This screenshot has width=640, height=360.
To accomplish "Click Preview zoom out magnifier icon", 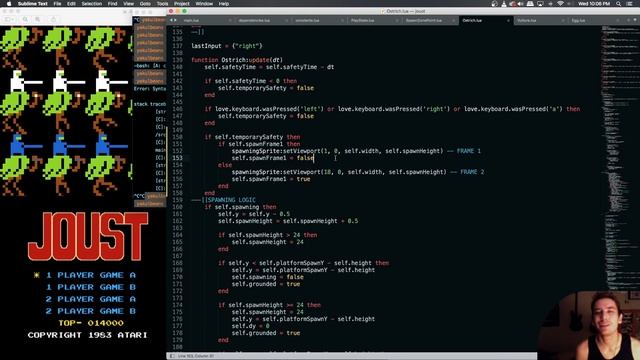I will tap(25, 19).
